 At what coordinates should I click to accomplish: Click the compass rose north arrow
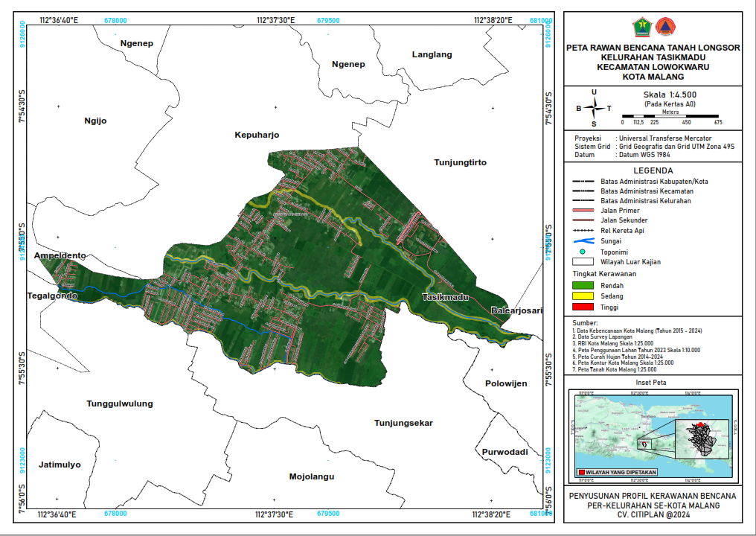click(594, 108)
